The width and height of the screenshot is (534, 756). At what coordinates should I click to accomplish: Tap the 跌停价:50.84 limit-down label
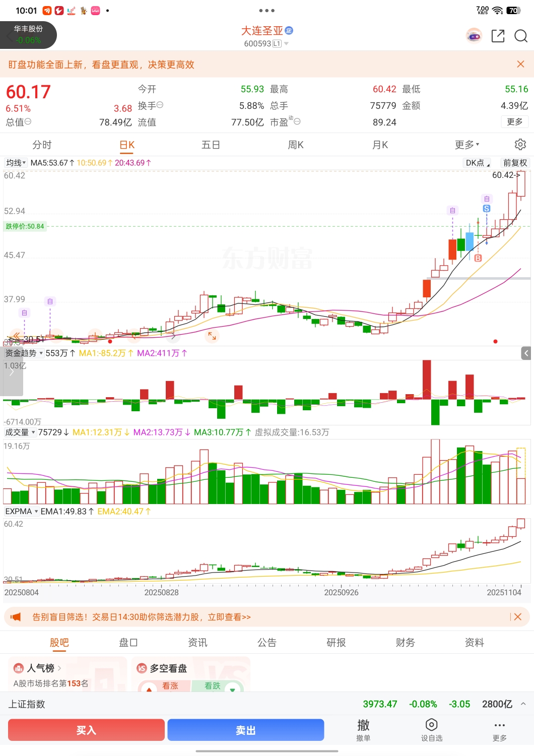point(25,226)
